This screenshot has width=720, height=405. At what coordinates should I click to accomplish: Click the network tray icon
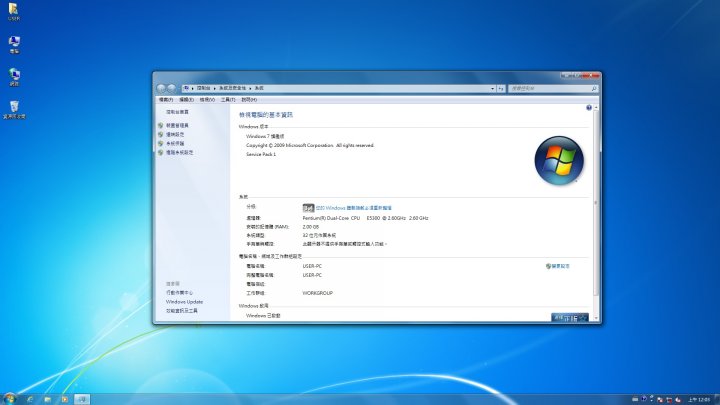[669, 399]
